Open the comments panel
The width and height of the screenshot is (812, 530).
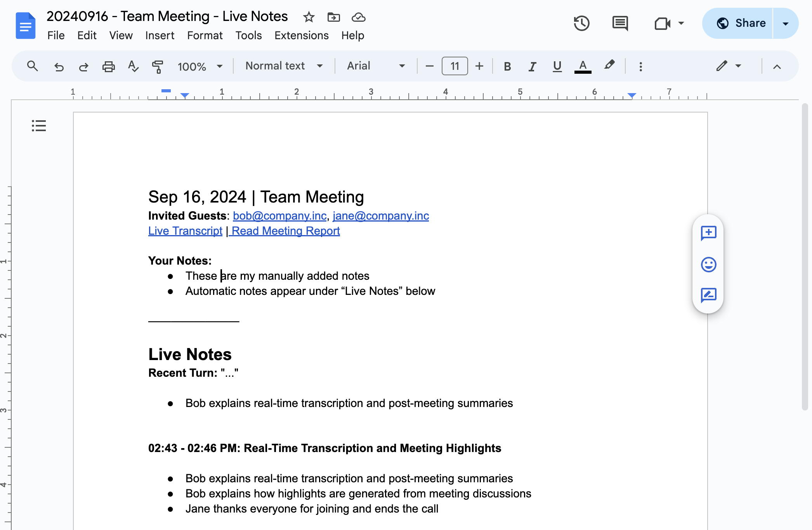pyautogui.click(x=619, y=23)
